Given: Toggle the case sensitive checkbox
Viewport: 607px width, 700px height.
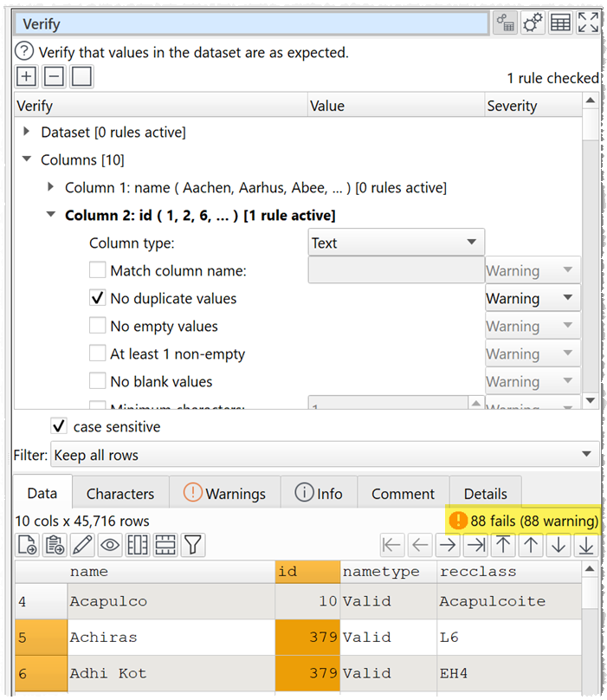Looking at the screenshot, I should 59,426.
